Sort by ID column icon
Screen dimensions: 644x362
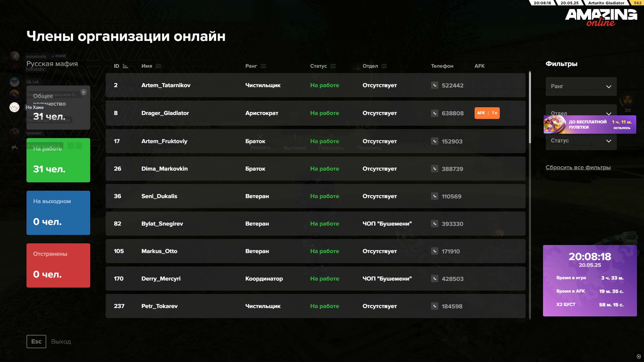125,66
